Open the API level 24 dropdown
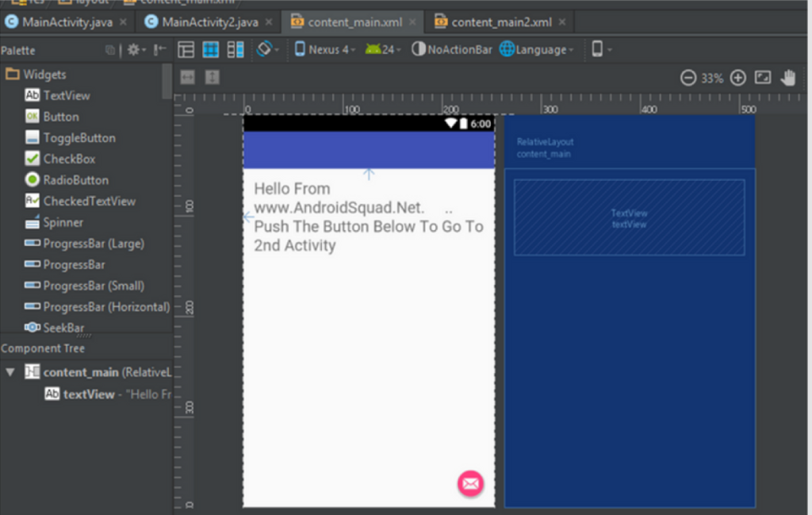812x515 pixels. (x=383, y=50)
